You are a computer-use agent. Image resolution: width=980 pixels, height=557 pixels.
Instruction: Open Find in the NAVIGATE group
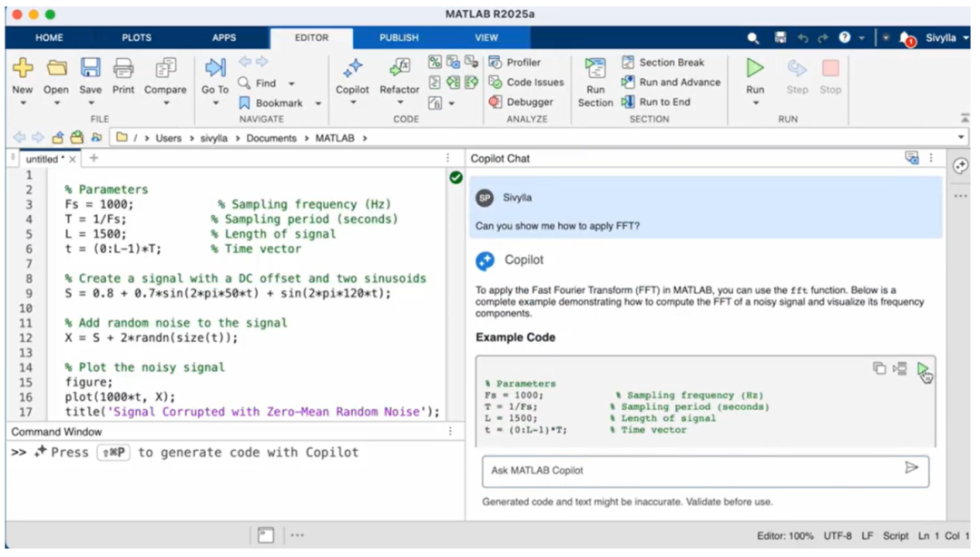(x=259, y=83)
